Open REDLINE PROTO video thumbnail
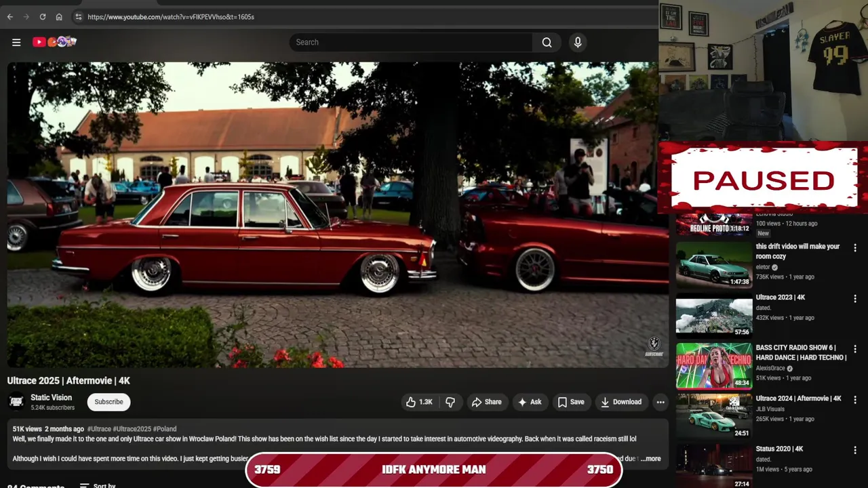 pyautogui.click(x=713, y=224)
